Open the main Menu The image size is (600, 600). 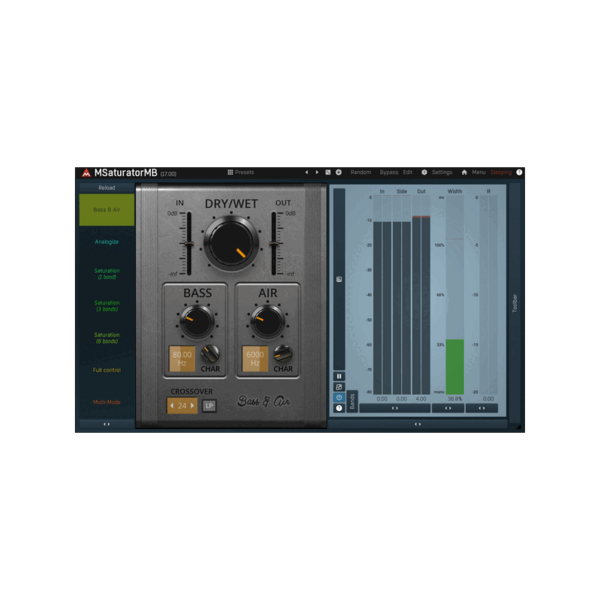[478, 173]
